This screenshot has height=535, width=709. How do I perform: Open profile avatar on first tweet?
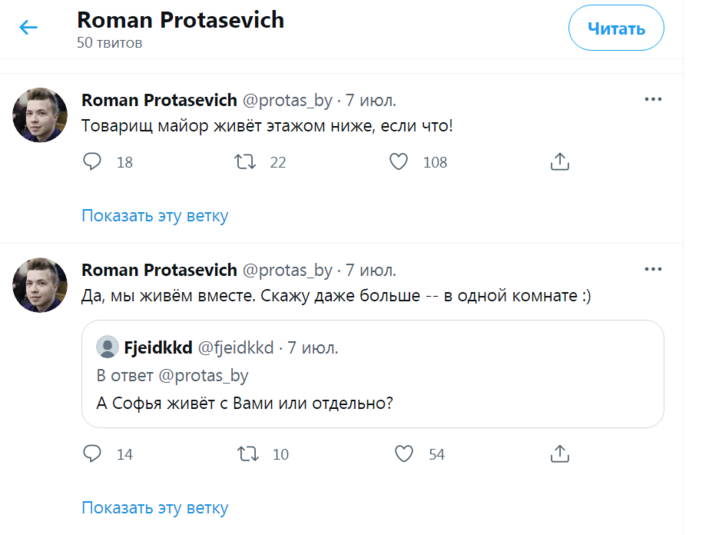(40, 115)
